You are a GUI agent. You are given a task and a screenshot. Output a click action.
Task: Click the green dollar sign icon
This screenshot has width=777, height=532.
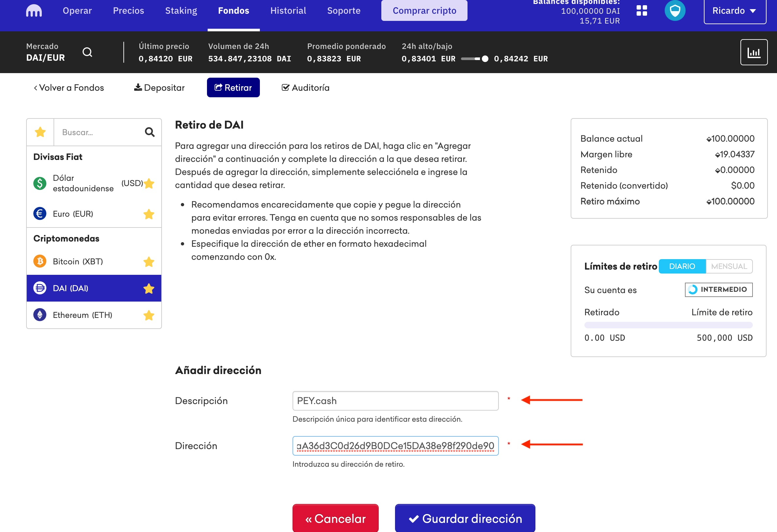click(x=40, y=183)
